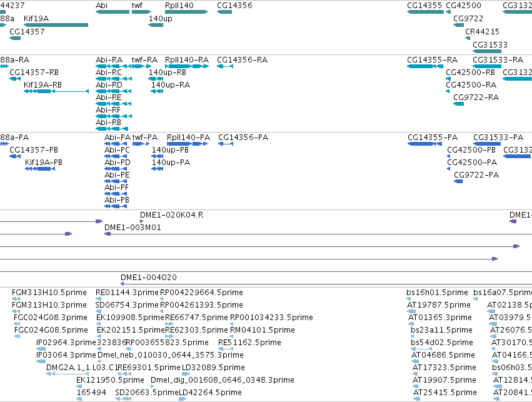The image size is (532, 402).
Task: Select the RpII140-RA transcript
Action: pos(187,66)
